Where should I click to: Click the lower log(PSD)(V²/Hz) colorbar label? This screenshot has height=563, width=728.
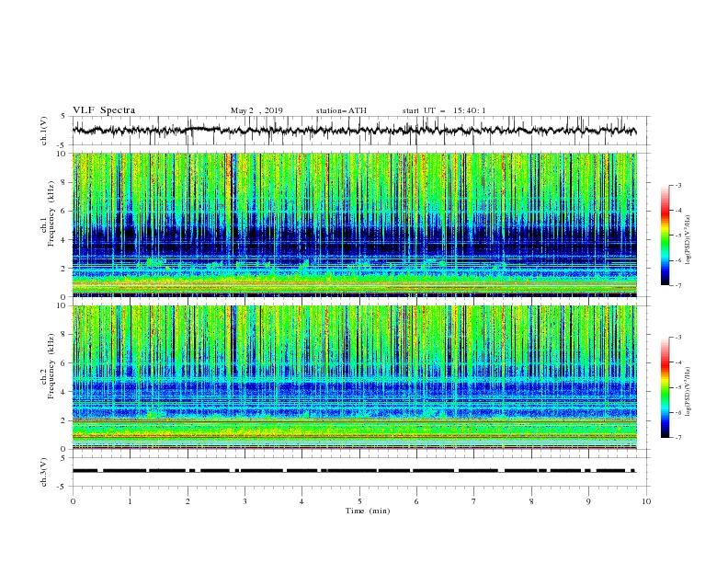click(x=688, y=389)
